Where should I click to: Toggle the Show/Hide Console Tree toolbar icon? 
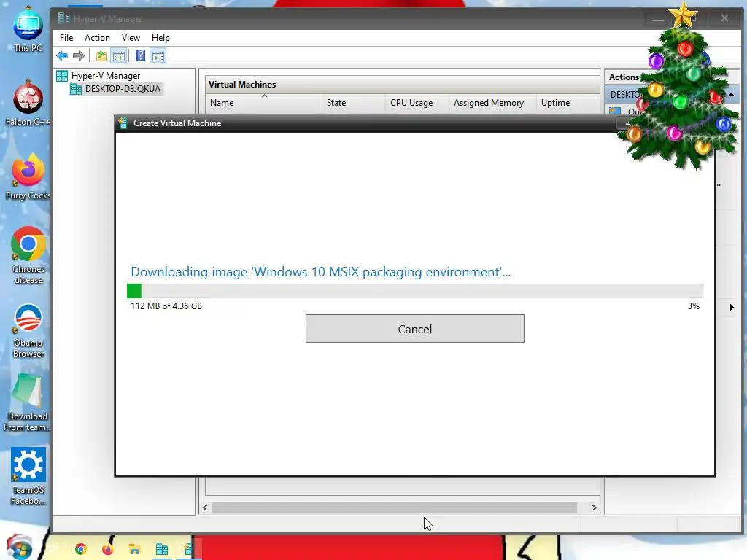[119, 55]
